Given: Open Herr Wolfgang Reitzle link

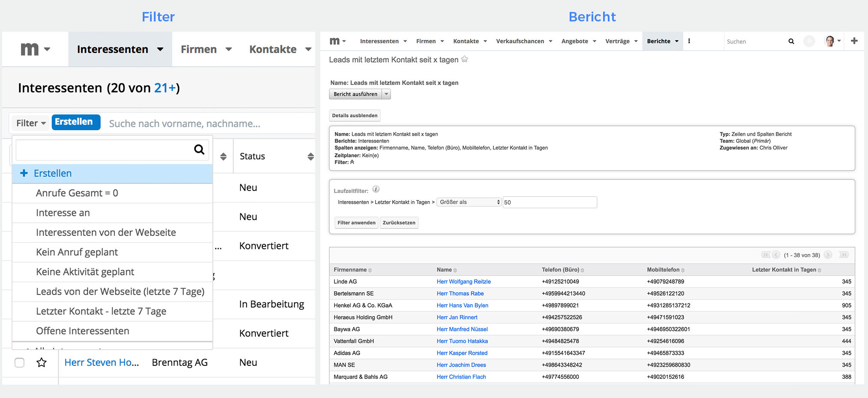Looking at the screenshot, I should click(463, 281).
